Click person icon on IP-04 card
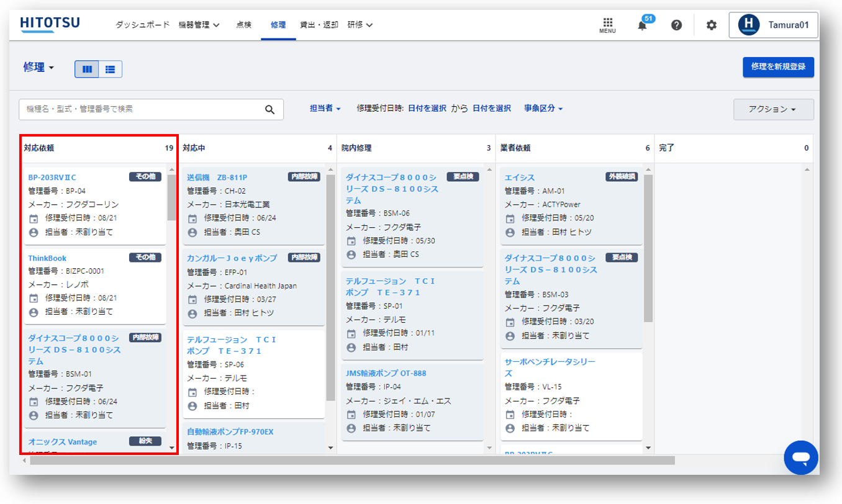 pos(351,428)
